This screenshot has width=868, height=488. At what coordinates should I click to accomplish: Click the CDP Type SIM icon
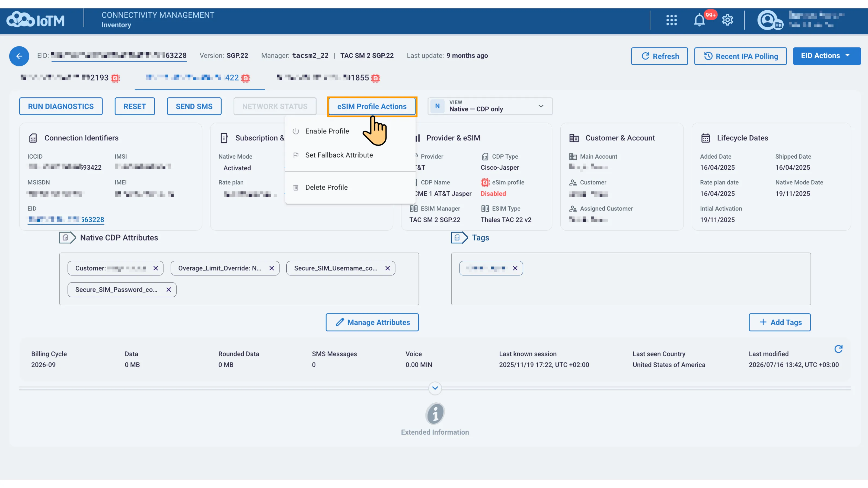[x=485, y=157]
